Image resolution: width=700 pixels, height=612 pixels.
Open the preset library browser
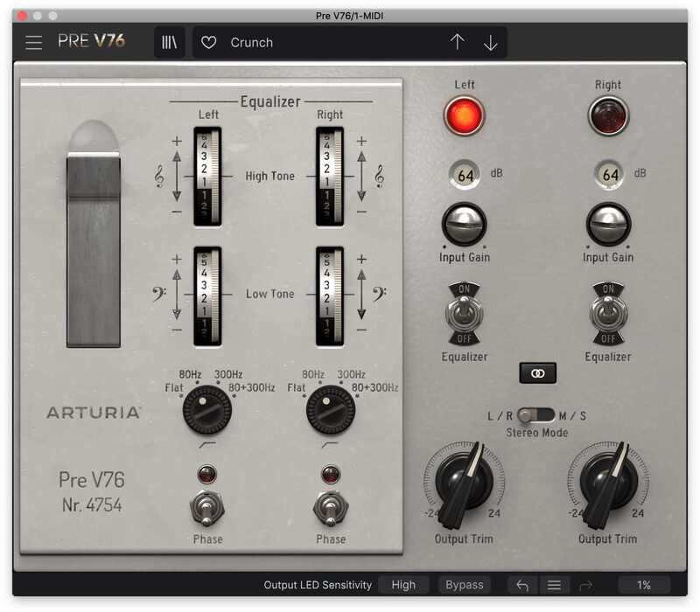pos(169,43)
